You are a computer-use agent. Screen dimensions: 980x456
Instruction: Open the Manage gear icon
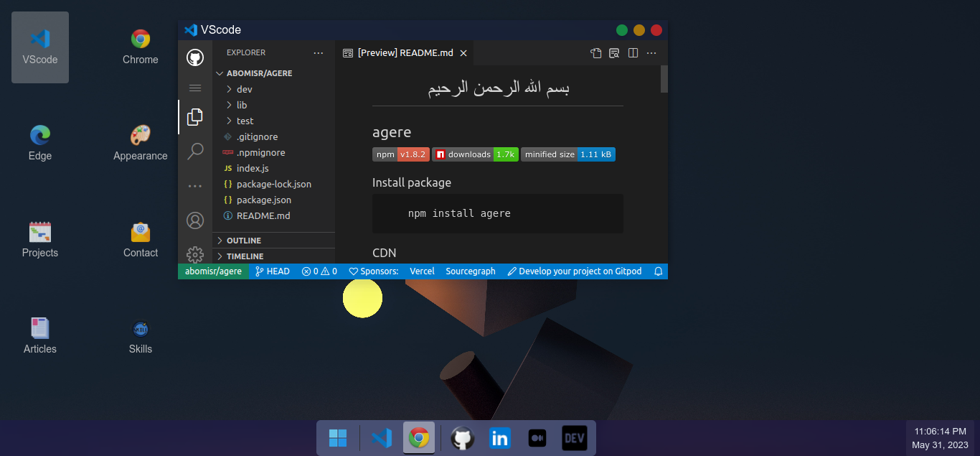195,254
